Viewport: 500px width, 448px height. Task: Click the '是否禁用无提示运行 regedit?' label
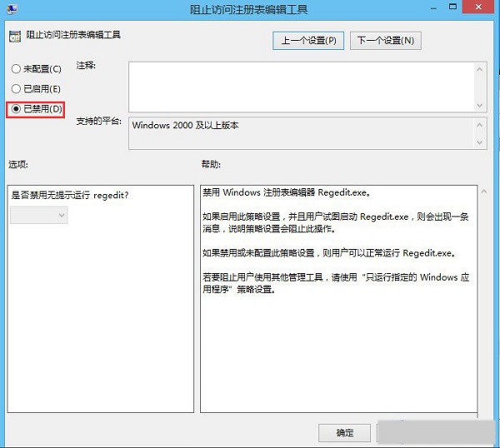70,195
